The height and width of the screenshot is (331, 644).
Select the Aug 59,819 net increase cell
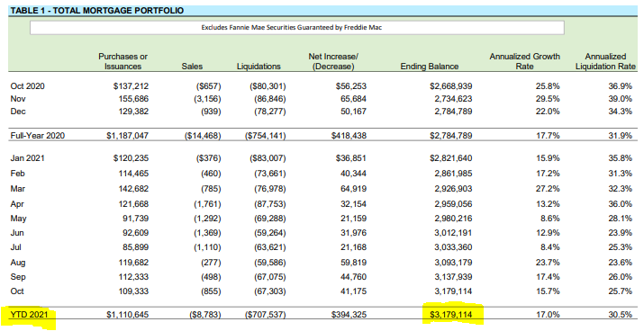(353, 262)
